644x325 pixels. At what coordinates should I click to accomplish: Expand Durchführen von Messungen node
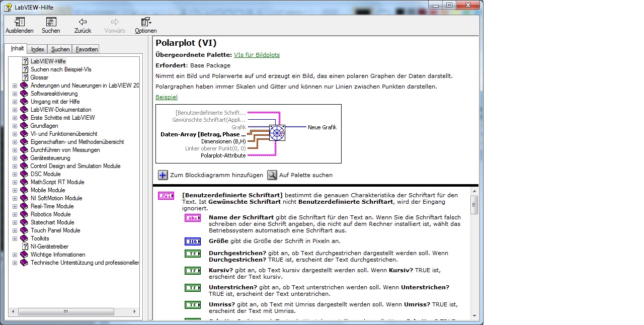pos(15,150)
